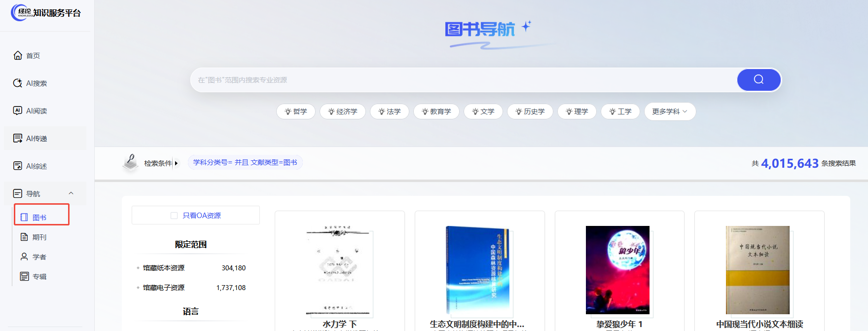Enable the 只看OA资源 checkbox
Image resolution: width=868 pixels, height=331 pixels.
tap(174, 216)
